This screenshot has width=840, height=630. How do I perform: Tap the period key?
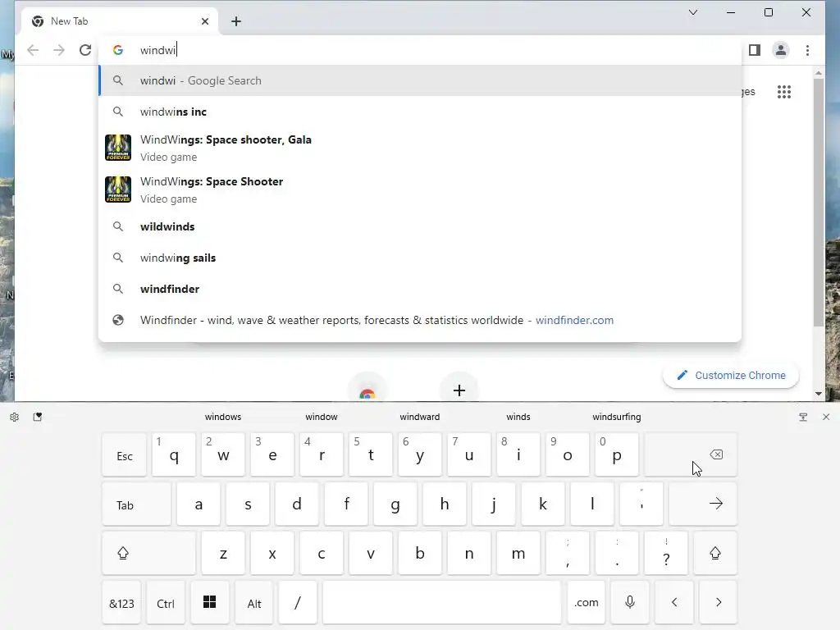point(617,554)
